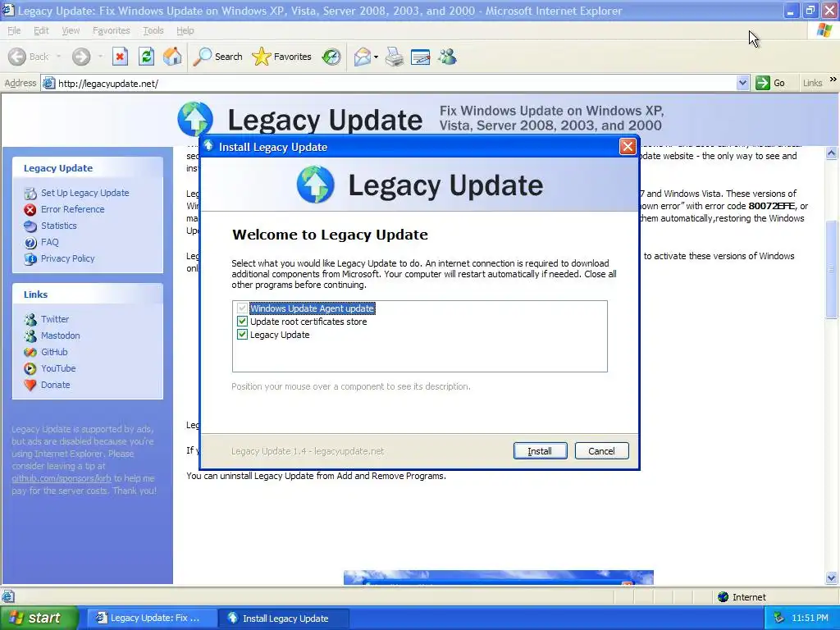Switch to Internet Explorer taskbar button
840x630 pixels.
pyautogui.click(x=152, y=619)
